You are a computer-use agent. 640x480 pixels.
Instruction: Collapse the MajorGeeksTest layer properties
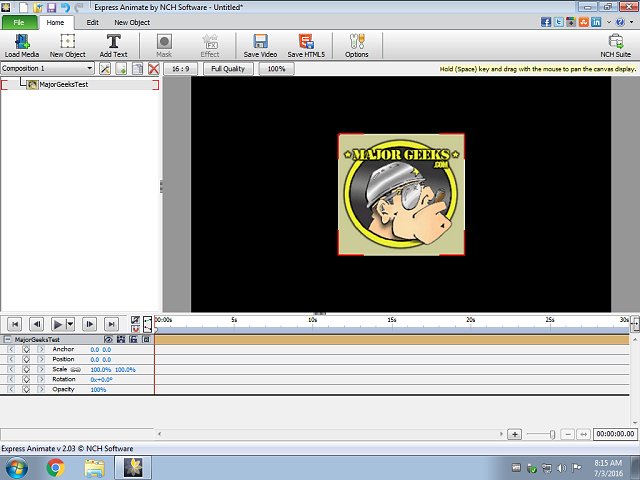click(x=8, y=339)
